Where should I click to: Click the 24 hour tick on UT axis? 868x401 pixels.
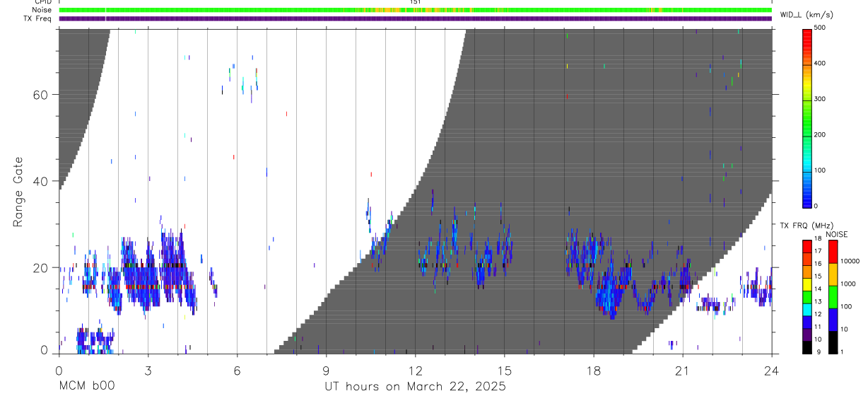(x=771, y=370)
